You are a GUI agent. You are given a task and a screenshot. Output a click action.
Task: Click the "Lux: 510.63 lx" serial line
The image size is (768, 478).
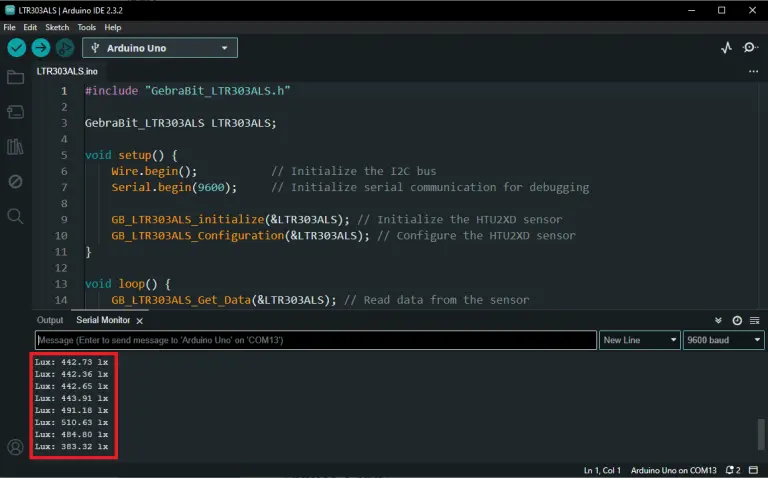(x=72, y=422)
